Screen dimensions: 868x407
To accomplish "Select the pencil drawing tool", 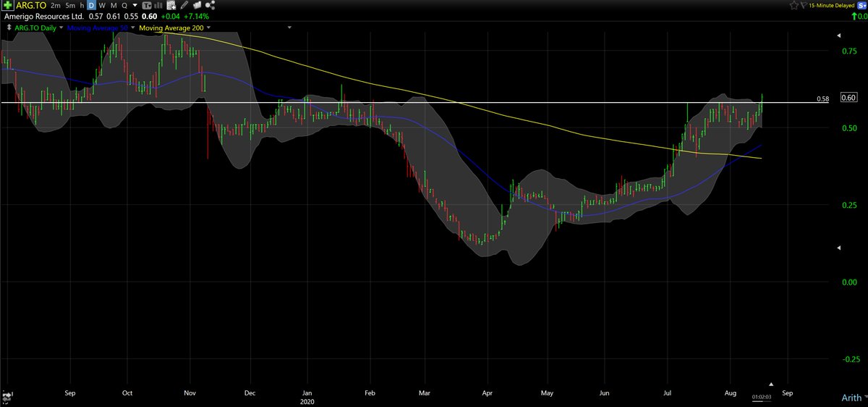I will pos(184,6).
